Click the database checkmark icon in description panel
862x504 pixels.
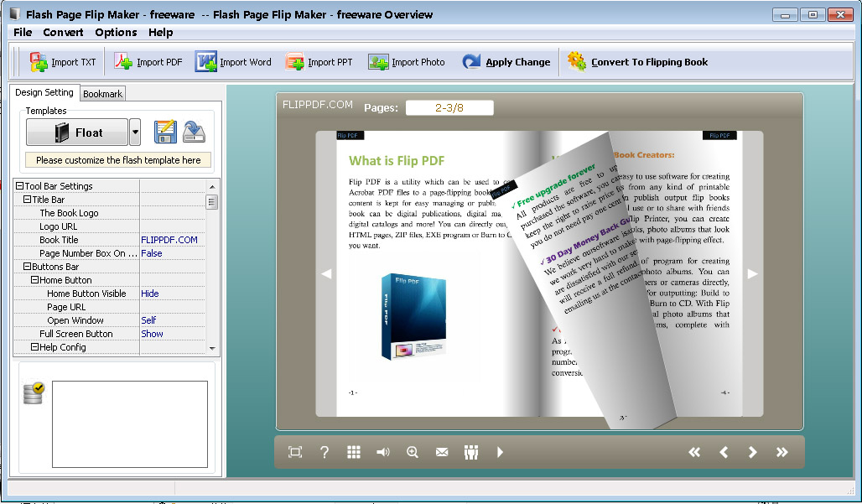pos(34,393)
